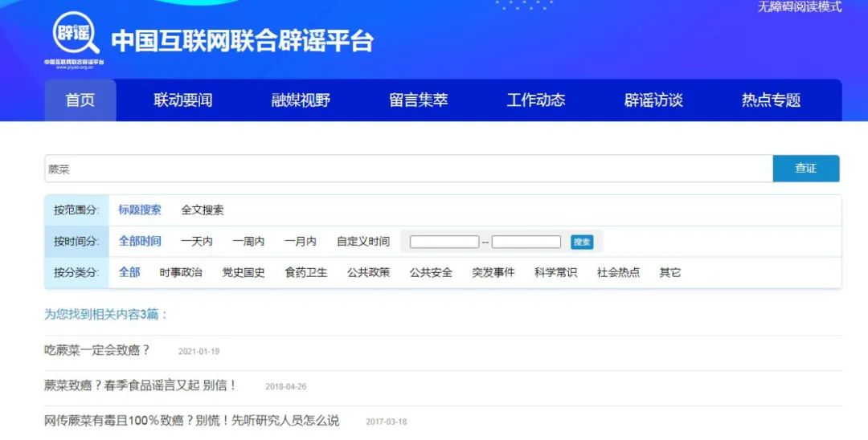Choose 全部时间 time filter
This screenshot has height=440, width=868.
tap(140, 242)
